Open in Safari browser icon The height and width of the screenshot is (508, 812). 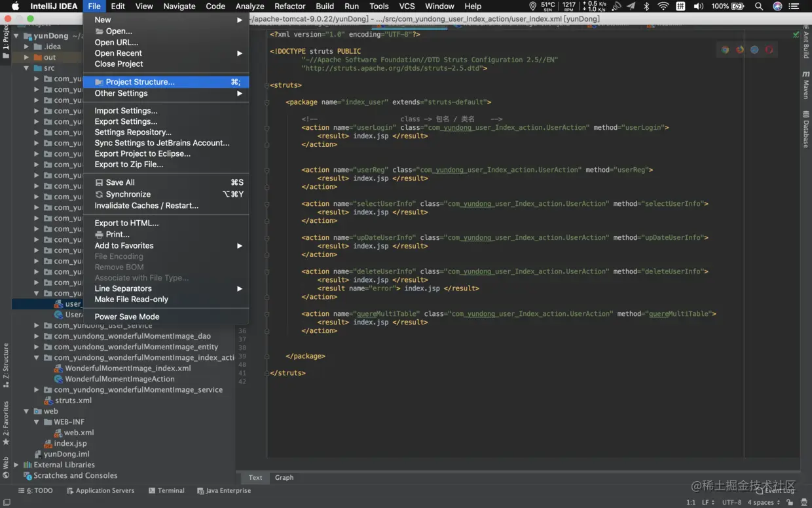[754, 50]
